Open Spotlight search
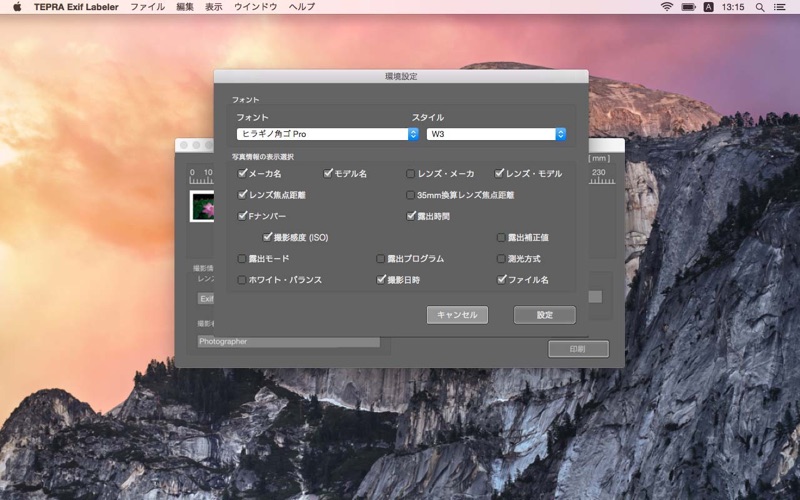 click(x=760, y=7)
